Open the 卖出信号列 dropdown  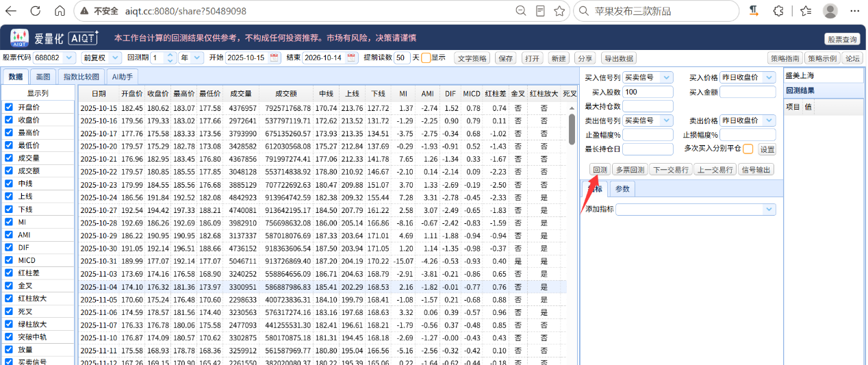(667, 121)
